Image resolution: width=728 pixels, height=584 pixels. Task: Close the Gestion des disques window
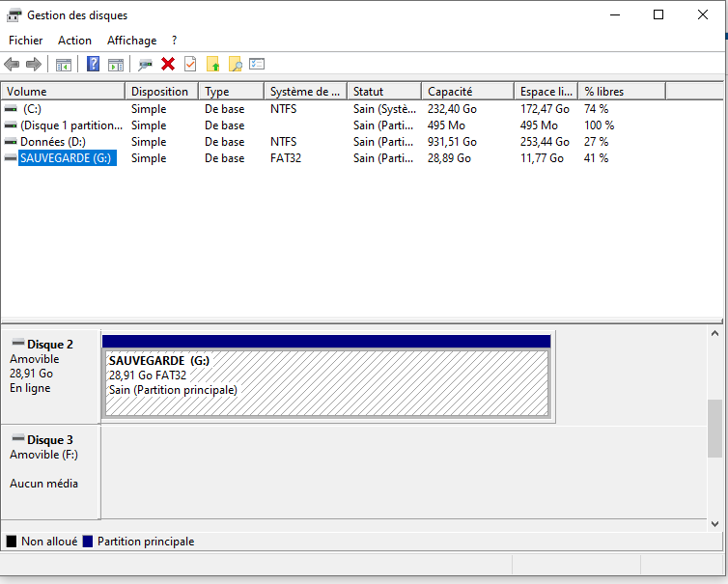point(703,14)
